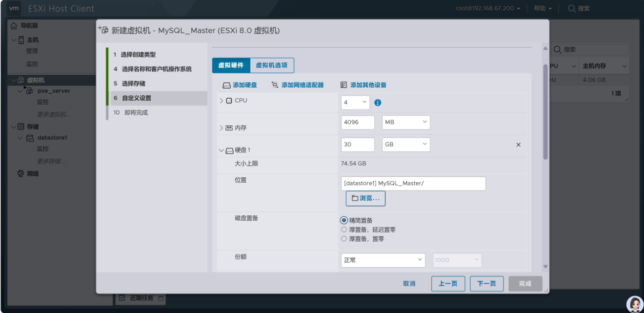Viewport: 644px width, 313px height.
Task: Select thick provision eagerly zeroed option
Action: pos(344,239)
